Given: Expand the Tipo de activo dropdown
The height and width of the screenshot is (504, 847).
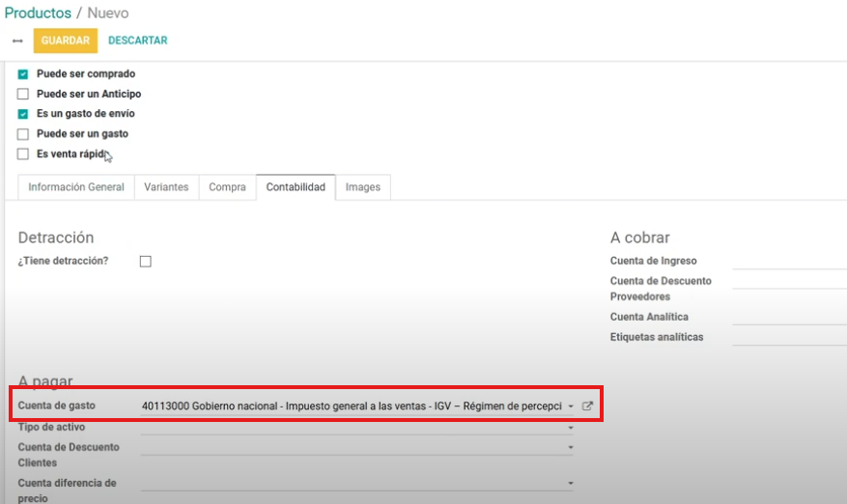Looking at the screenshot, I should click(x=571, y=427).
